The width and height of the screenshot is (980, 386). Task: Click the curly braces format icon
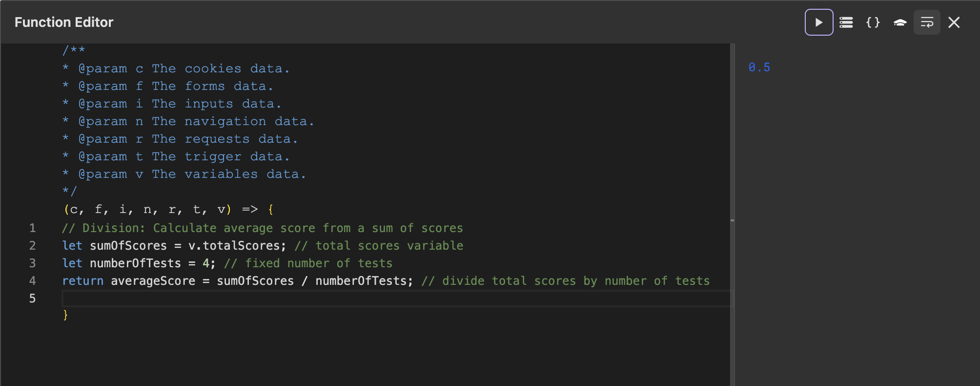873,22
